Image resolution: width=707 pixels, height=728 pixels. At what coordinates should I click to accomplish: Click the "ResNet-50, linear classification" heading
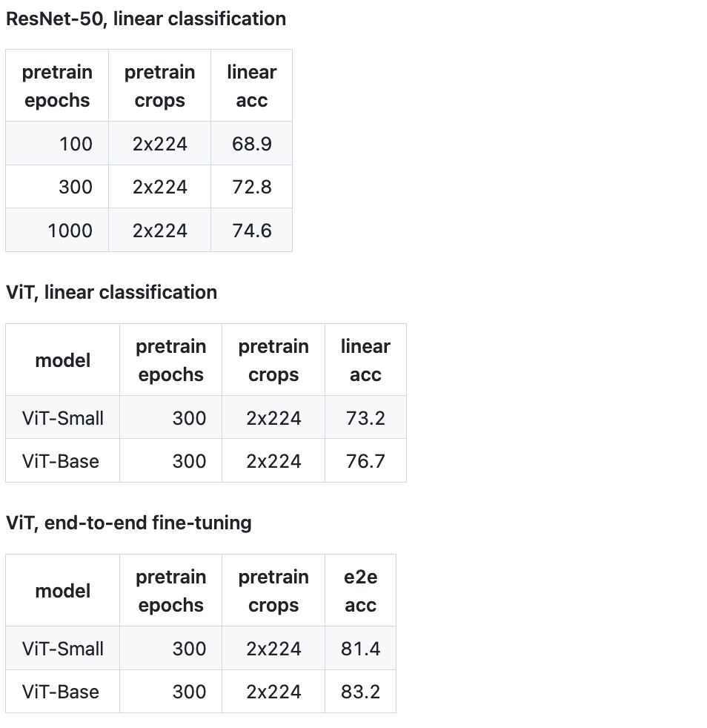tap(146, 19)
